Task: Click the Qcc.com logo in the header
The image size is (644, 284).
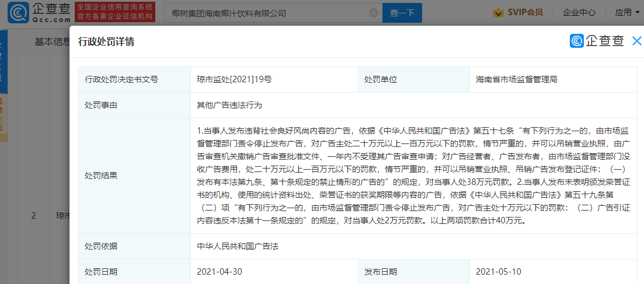Action: click(x=40, y=13)
